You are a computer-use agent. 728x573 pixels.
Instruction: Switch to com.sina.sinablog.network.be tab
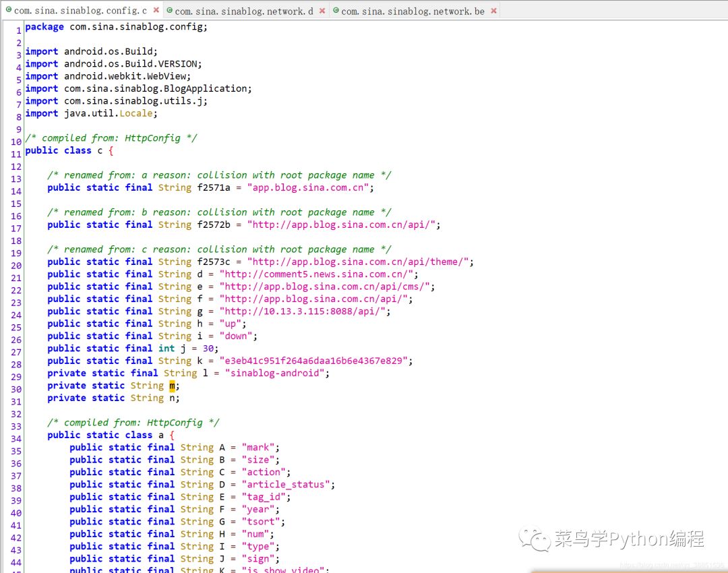click(x=413, y=11)
